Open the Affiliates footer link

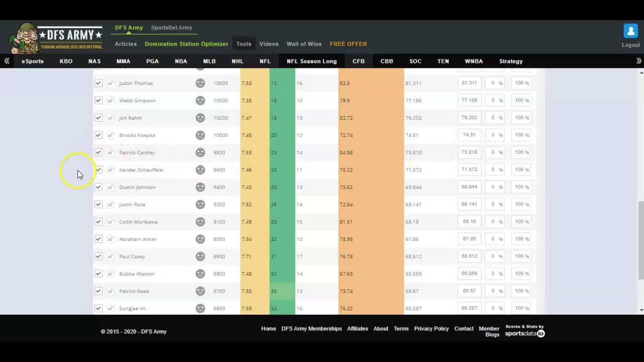tap(357, 329)
